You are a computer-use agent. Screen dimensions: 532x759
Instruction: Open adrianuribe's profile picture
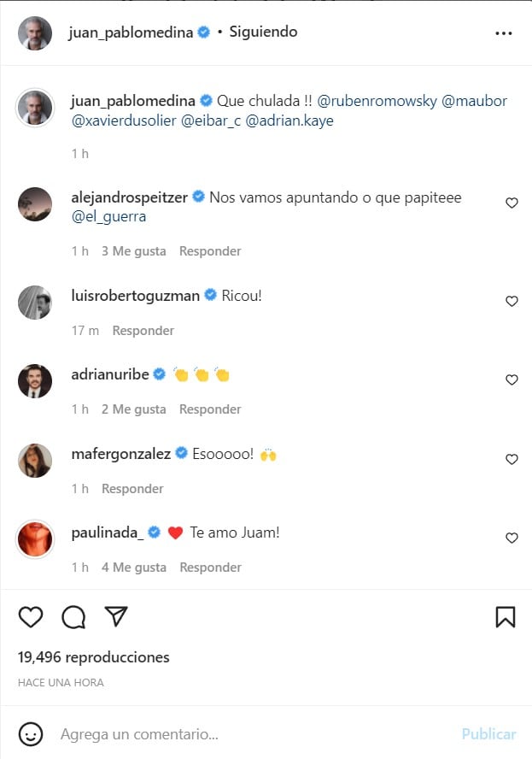[35, 381]
